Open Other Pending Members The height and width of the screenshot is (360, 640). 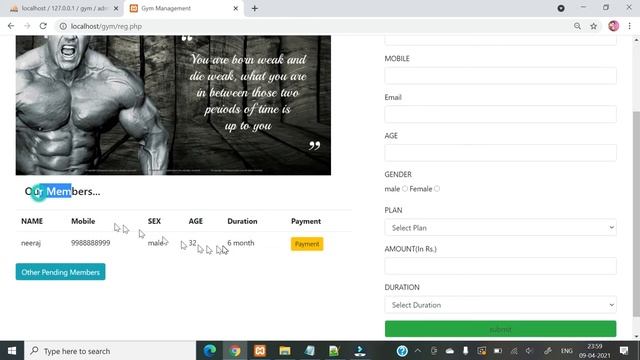[x=60, y=272]
